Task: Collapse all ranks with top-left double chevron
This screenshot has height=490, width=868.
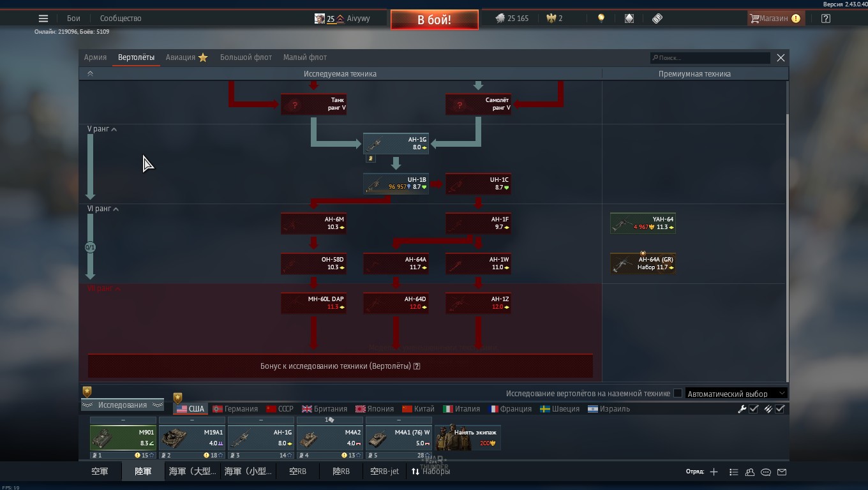Action: pyautogui.click(x=90, y=73)
